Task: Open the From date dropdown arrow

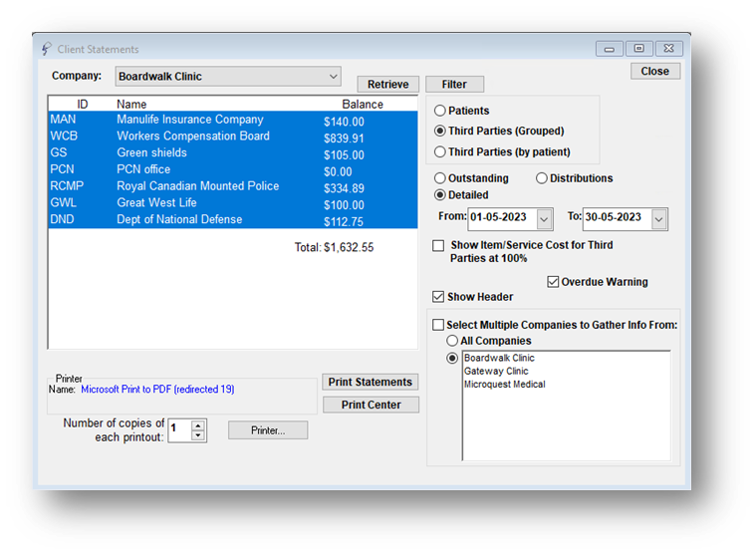Action: (544, 219)
